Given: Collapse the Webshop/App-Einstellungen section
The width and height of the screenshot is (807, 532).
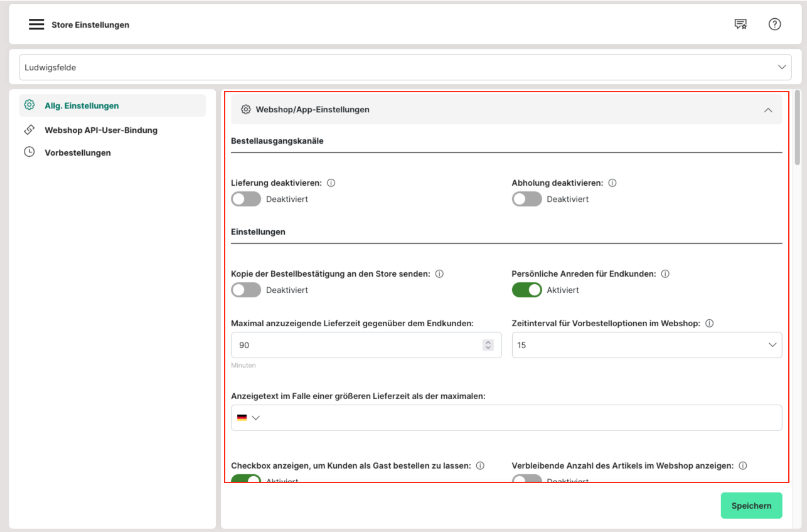Looking at the screenshot, I should pos(767,110).
